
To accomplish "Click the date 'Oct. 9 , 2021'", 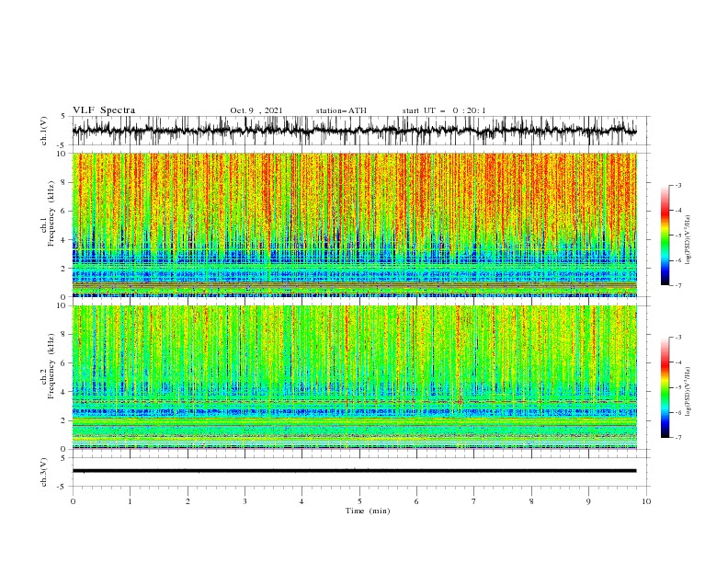I will click(256, 110).
